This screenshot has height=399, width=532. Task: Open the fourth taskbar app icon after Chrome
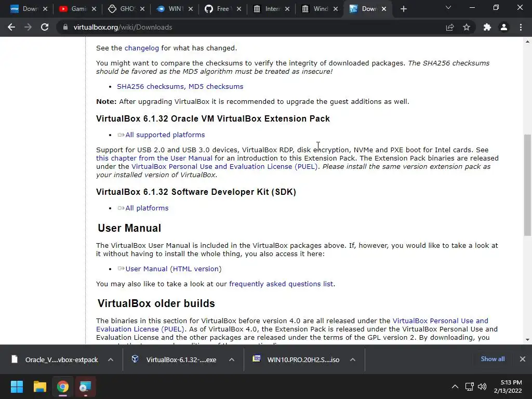click(85, 387)
